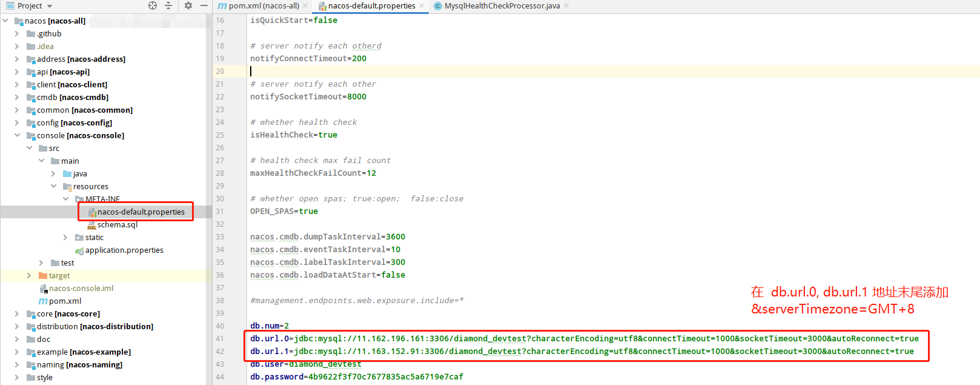Click the nacos.cmdb.dumpTaskInterval=3600 line
This screenshot has height=385, width=980.
[328, 236]
